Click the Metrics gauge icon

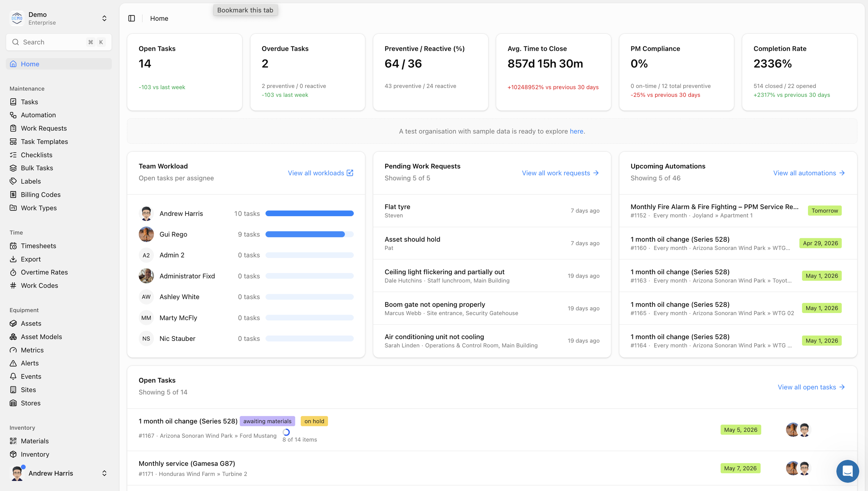[x=13, y=350]
